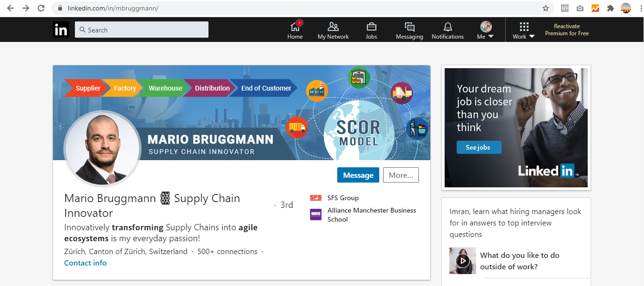Click the camera screenshot extension icon
The height and width of the screenshot is (286, 644).
tap(580, 8)
